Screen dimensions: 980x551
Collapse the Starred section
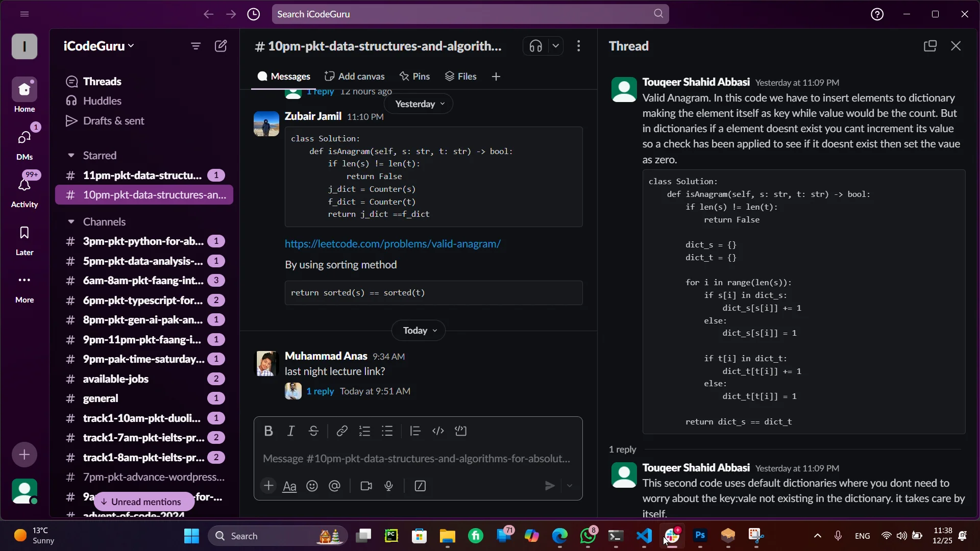71,155
